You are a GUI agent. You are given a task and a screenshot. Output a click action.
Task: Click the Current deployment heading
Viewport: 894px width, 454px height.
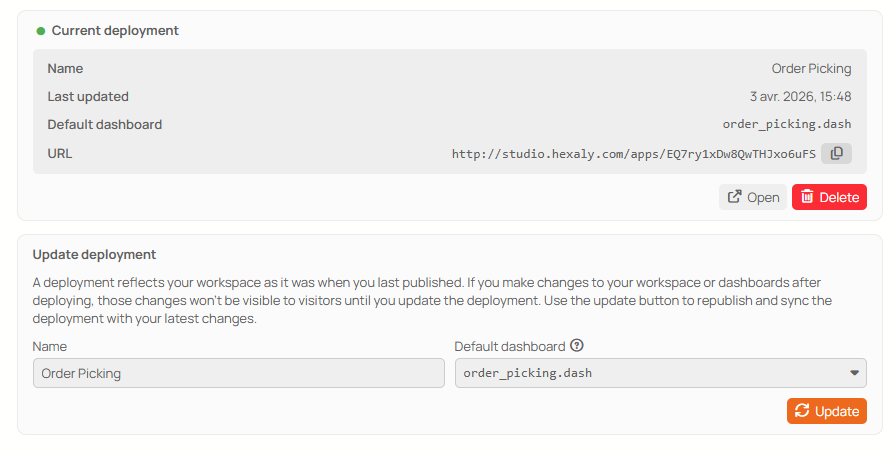click(115, 31)
